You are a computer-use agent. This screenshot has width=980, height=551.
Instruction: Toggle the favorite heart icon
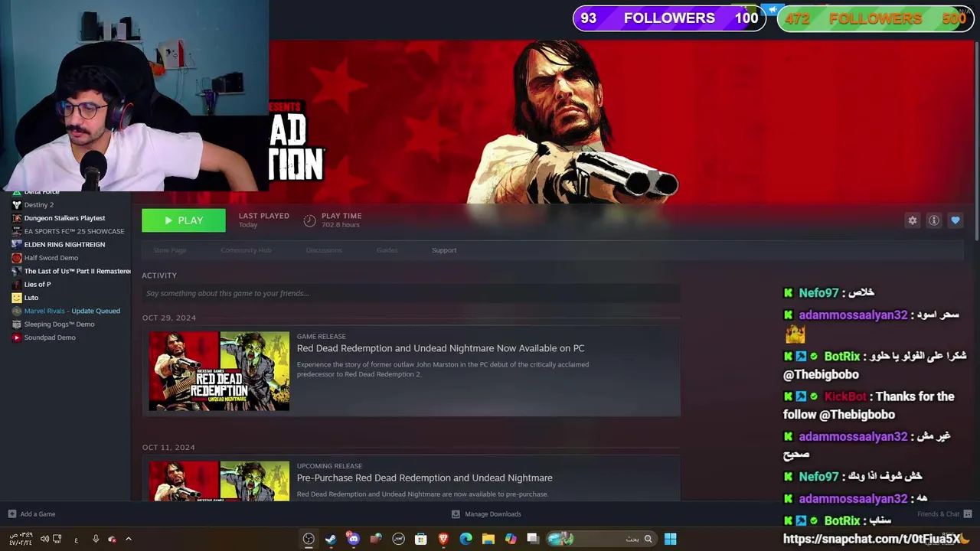tap(955, 220)
